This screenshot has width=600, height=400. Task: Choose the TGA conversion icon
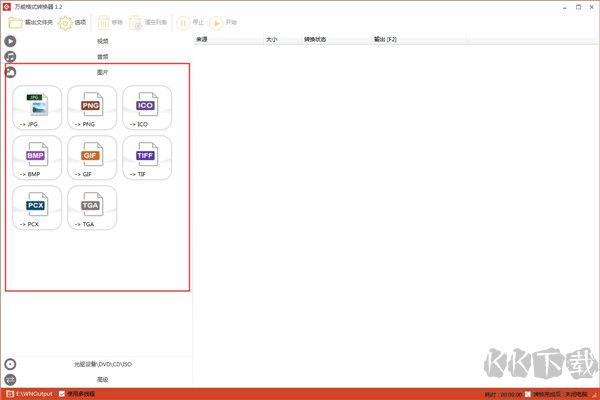click(92, 208)
